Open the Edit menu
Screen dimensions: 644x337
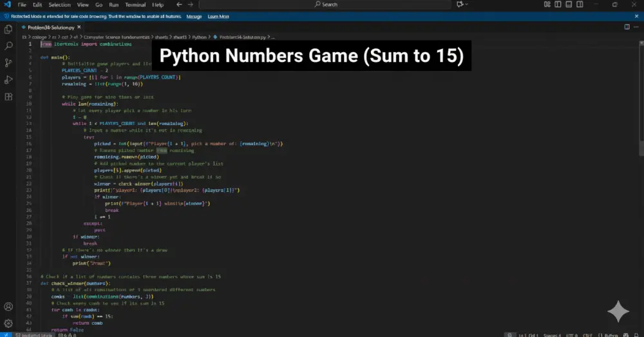[37, 5]
